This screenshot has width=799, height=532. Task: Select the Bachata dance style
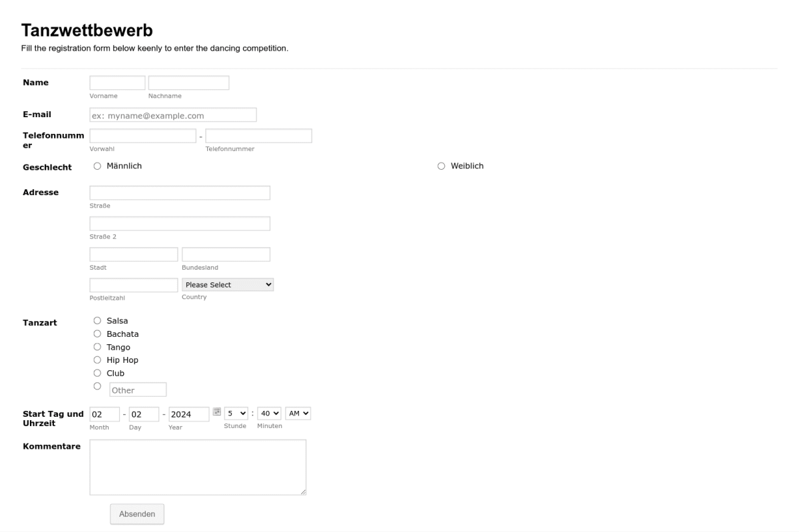(97, 334)
